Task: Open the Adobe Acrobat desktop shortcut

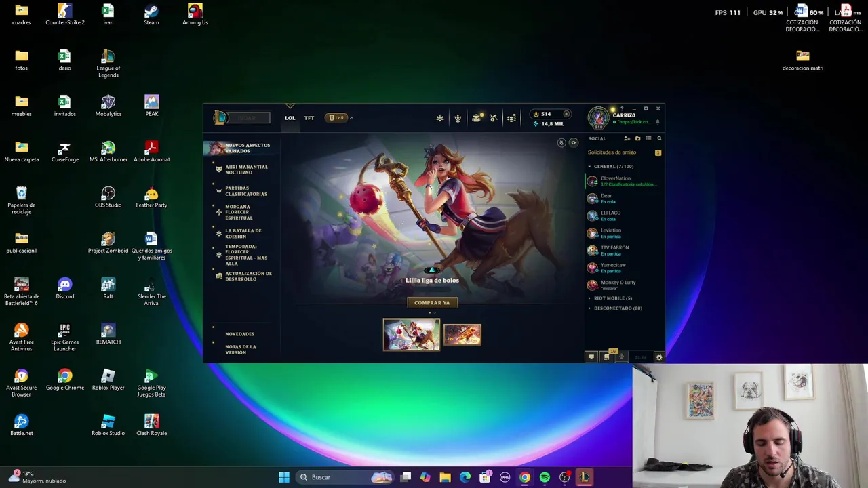Action: coord(151,150)
